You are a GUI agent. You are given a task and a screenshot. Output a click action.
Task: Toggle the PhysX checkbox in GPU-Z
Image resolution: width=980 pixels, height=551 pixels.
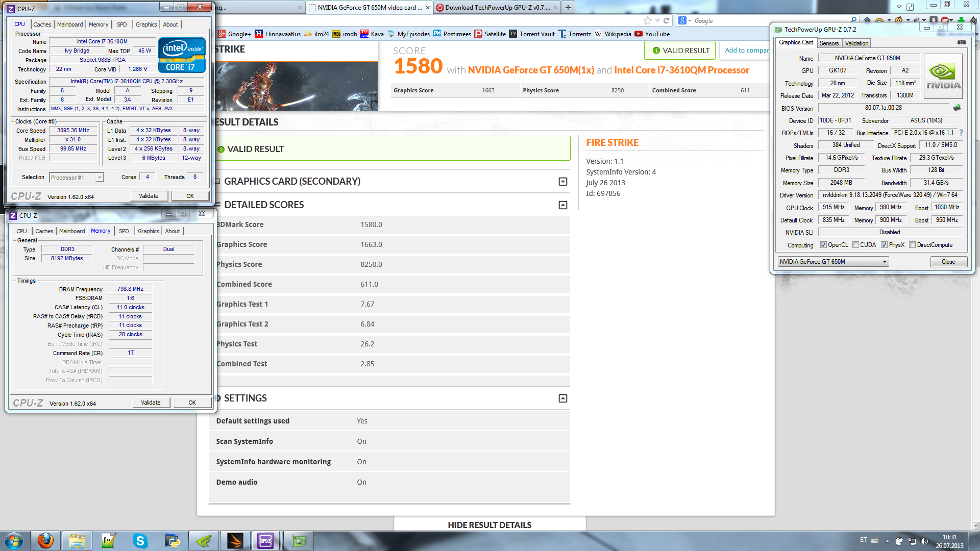(884, 245)
